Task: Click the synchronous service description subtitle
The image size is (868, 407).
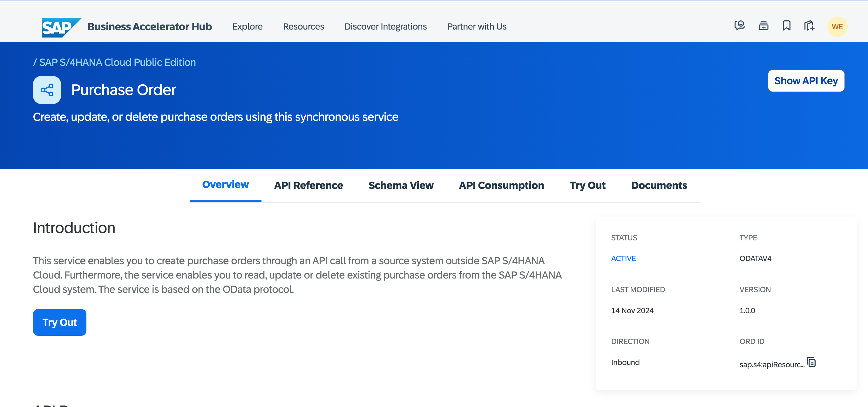Action: pos(216,117)
